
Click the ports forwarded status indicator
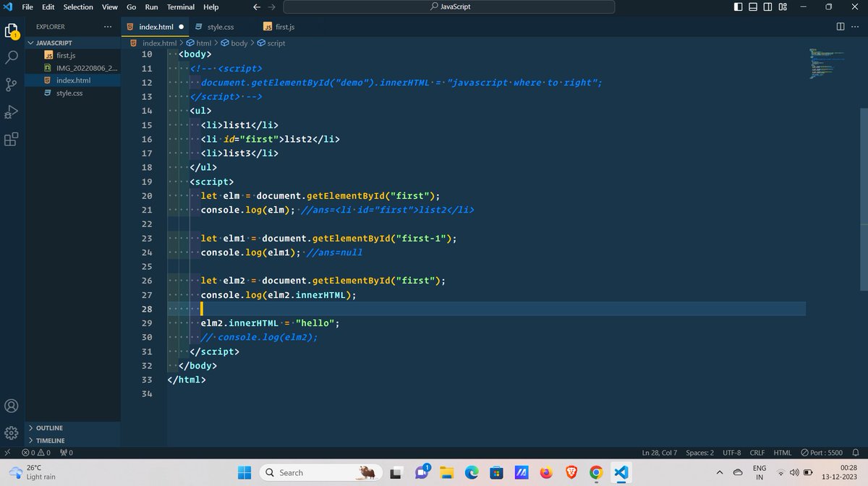[x=66, y=453]
